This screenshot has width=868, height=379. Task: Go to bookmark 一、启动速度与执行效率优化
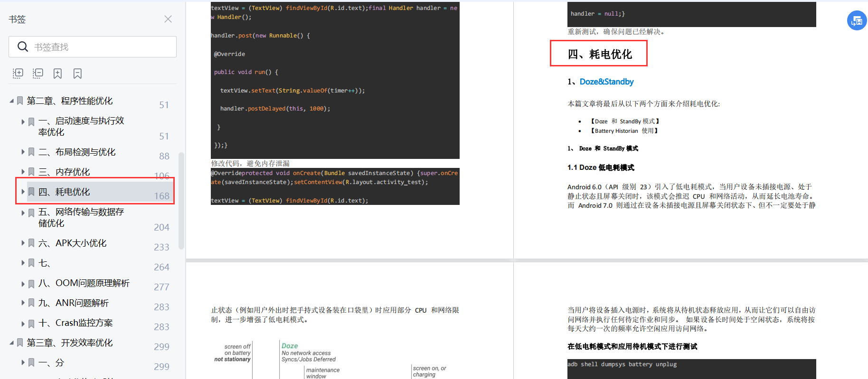pyautogui.click(x=81, y=126)
